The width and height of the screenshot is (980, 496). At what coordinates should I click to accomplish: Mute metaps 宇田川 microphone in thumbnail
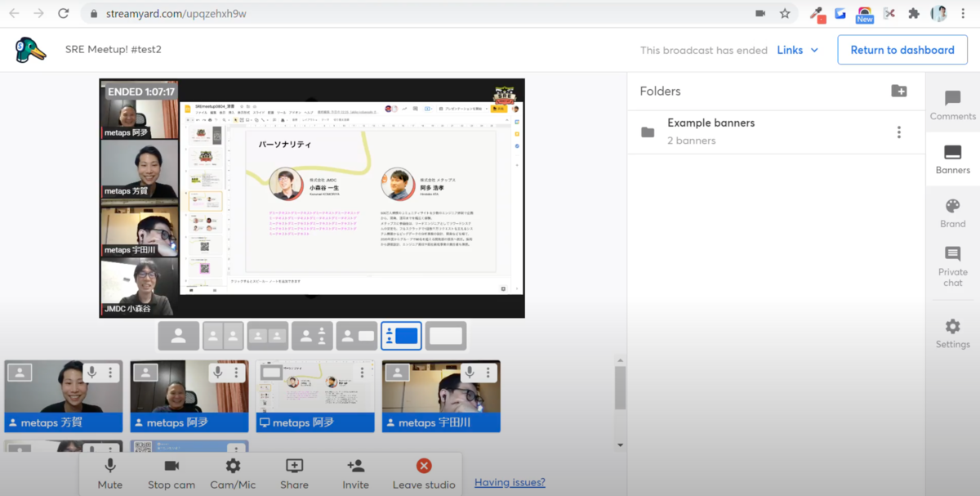[470, 373]
